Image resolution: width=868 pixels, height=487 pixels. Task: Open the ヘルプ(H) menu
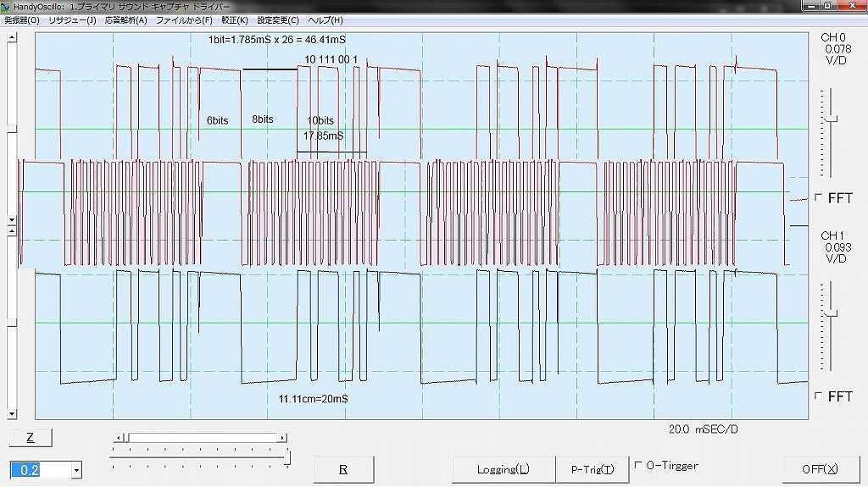(x=325, y=20)
